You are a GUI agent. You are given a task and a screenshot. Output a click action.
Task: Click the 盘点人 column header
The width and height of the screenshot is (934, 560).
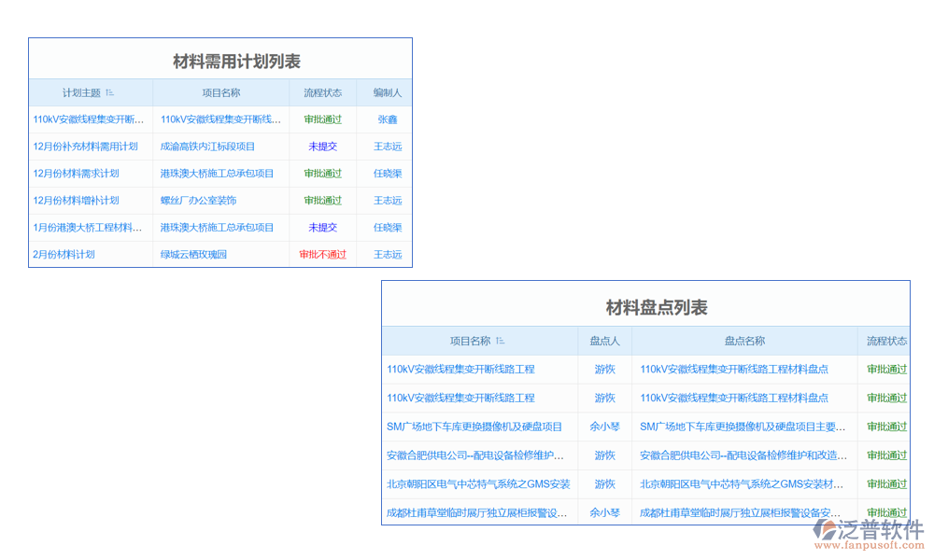tap(604, 341)
